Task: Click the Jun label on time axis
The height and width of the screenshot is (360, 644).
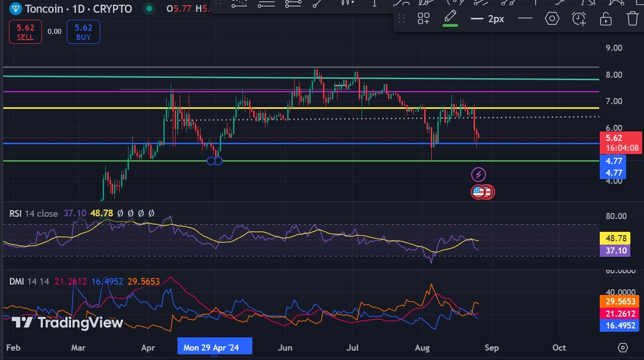Action: pyautogui.click(x=285, y=348)
